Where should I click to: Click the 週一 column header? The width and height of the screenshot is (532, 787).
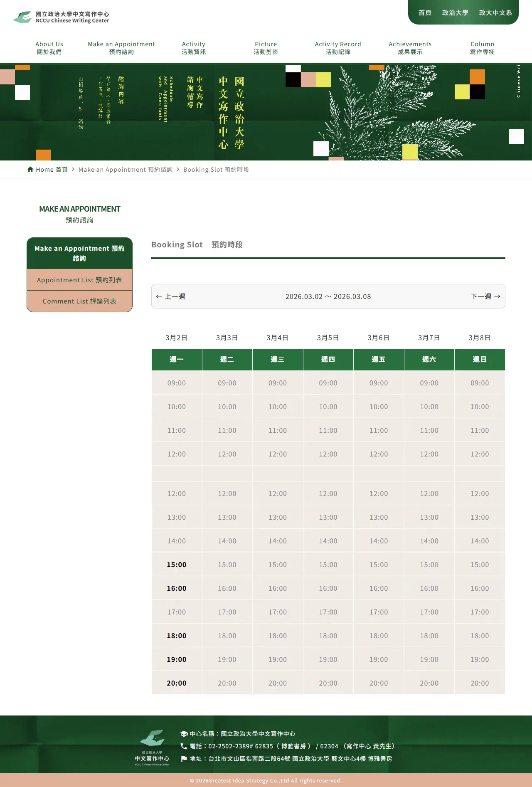point(177,360)
